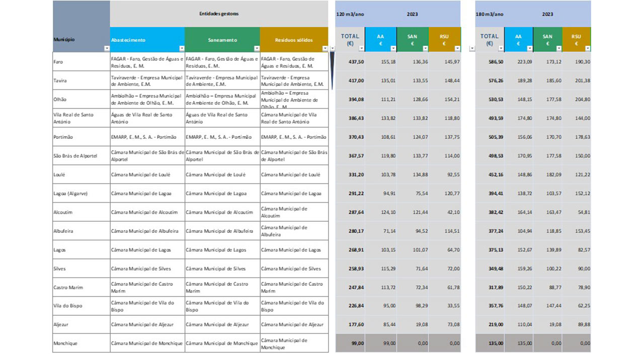This screenshot has width=644, height=362.
Task: Open the Município column filter dropdown
Action: (x=106, y=48)
